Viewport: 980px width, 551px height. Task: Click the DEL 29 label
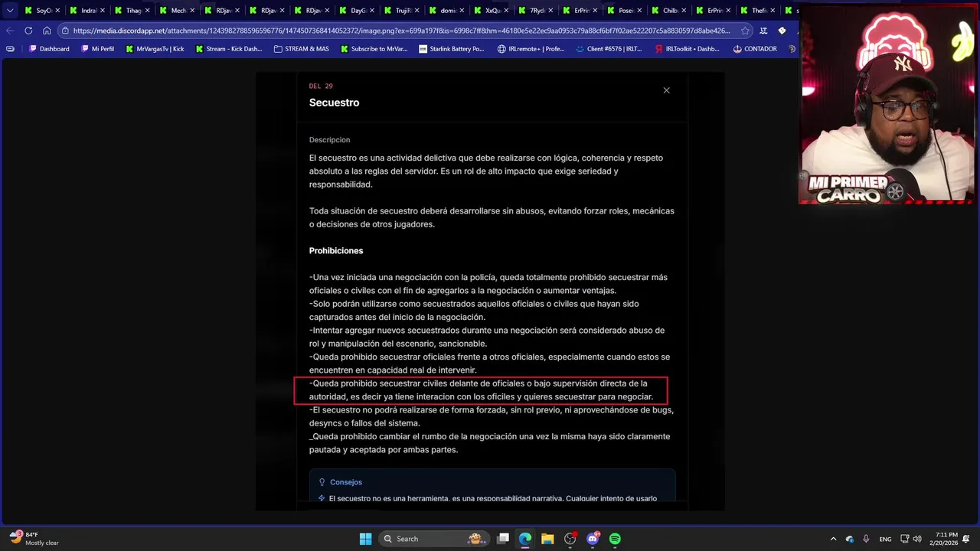(x=321, y=86)
